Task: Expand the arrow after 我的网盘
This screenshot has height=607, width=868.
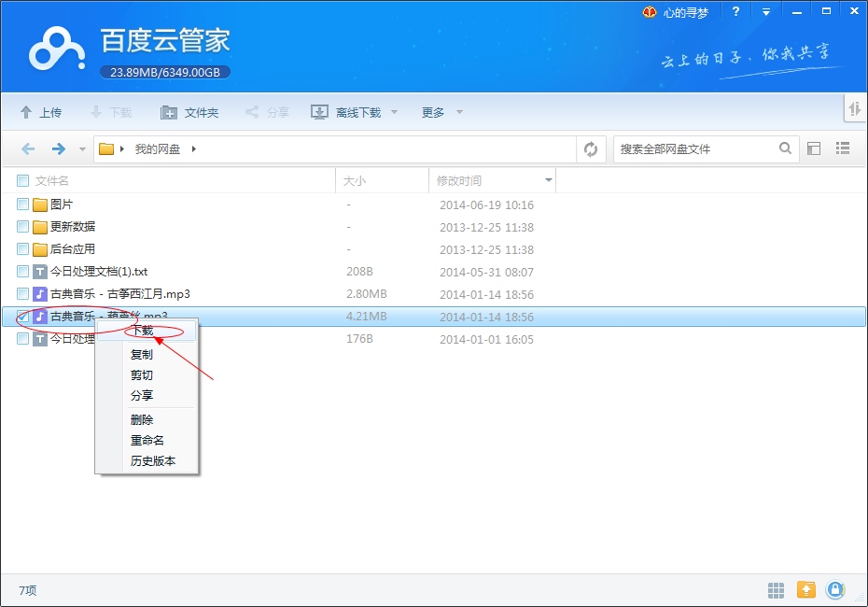Action: pyautogui.click(x=194, y=149)
